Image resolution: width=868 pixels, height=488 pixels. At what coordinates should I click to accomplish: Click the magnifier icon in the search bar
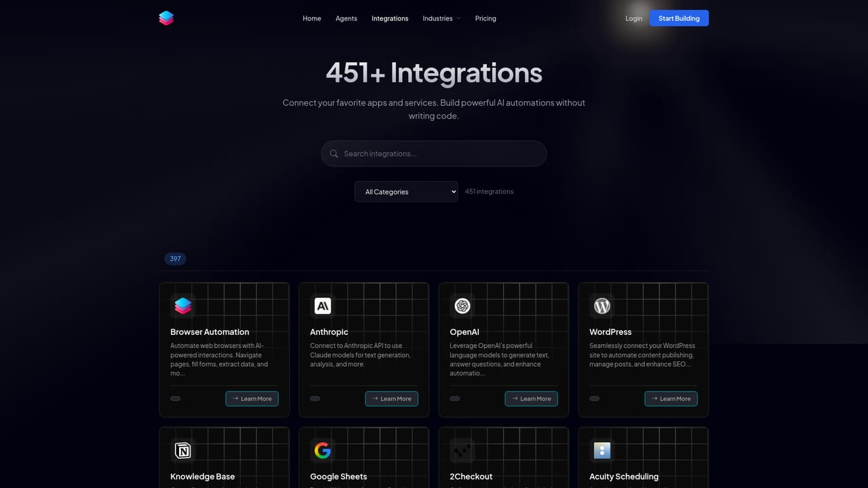coord(334,154)
